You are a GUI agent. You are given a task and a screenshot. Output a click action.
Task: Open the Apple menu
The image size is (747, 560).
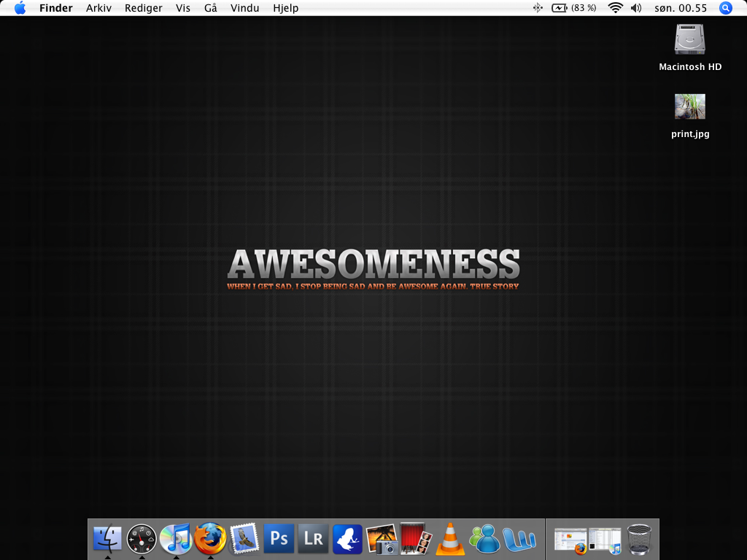tap(20, 8)
